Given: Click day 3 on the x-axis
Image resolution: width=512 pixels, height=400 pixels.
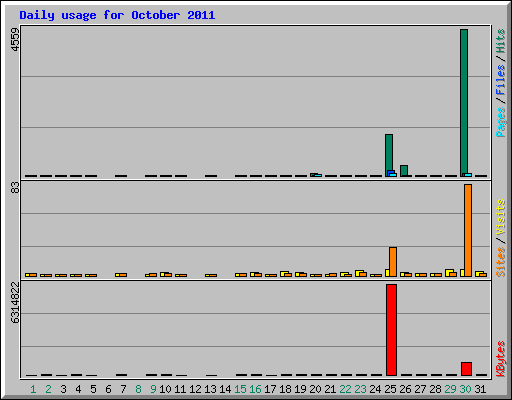Looking at the screenshot, I should pos(63,389).
